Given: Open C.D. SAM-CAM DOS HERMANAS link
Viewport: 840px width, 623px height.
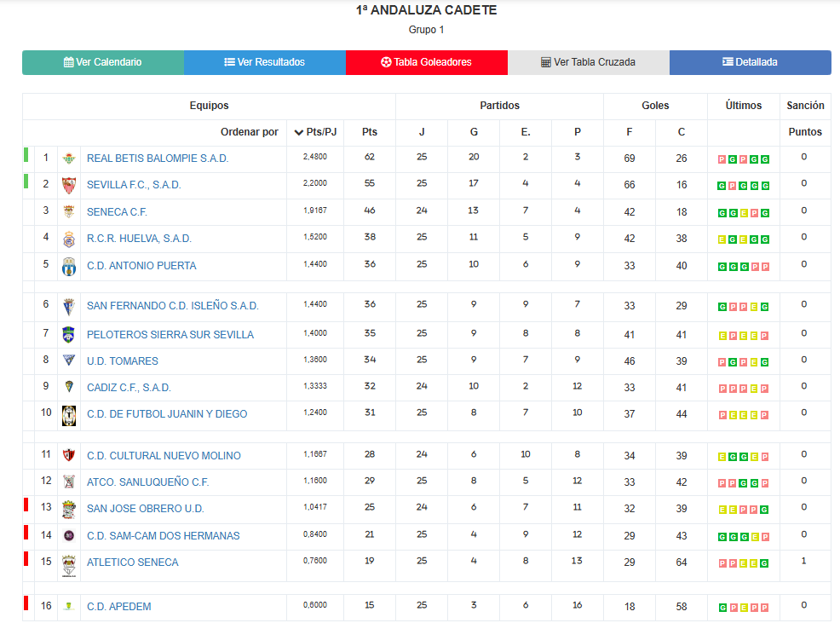Looking at the screenshot, I should point(164,535).
